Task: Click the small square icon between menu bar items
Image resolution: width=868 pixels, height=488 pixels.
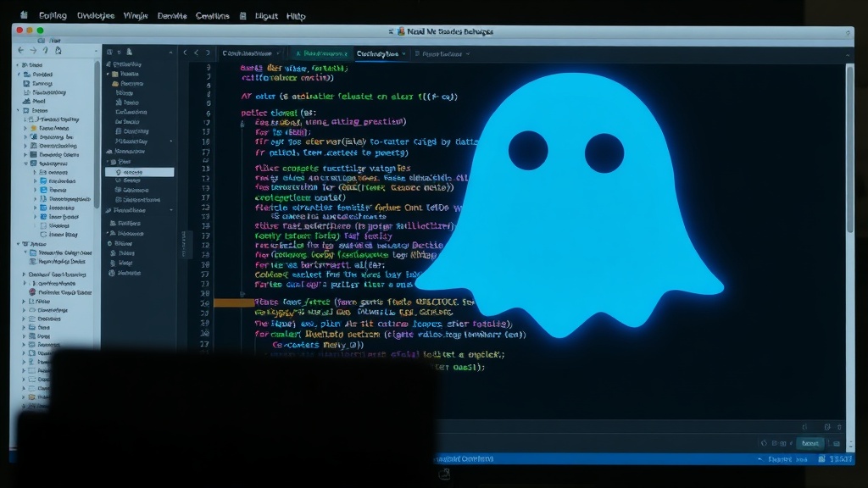Action: (x=242, y=16)
